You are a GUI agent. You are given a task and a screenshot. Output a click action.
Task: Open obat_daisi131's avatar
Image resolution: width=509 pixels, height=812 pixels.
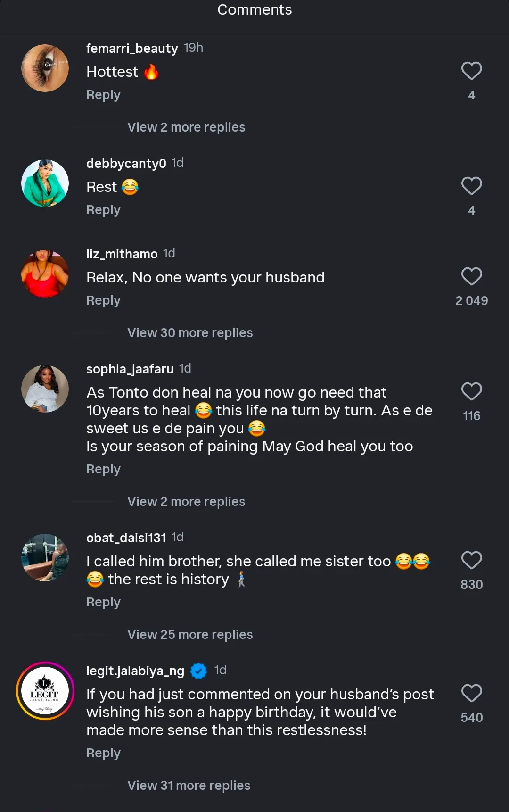[x=45, y=558]
